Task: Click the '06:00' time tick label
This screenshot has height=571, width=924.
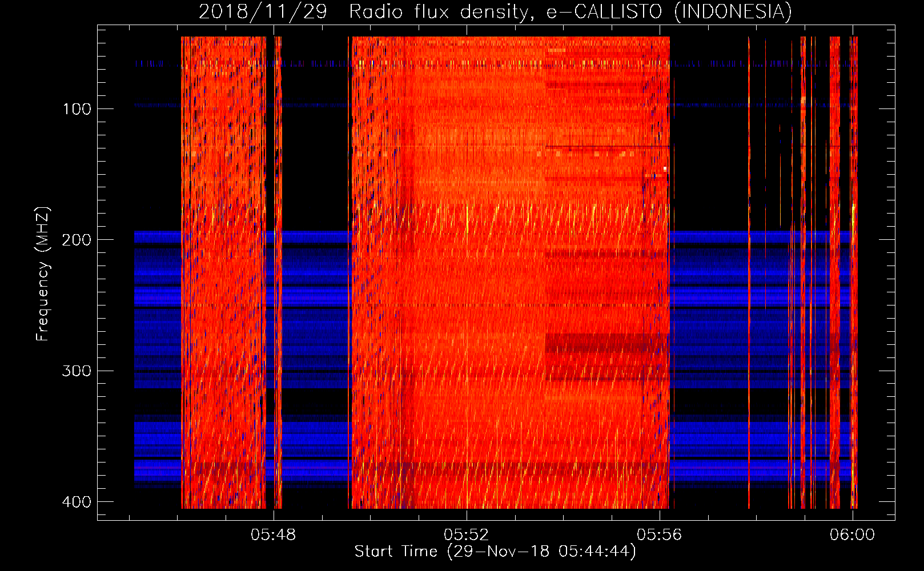Action: click(852, 534)
